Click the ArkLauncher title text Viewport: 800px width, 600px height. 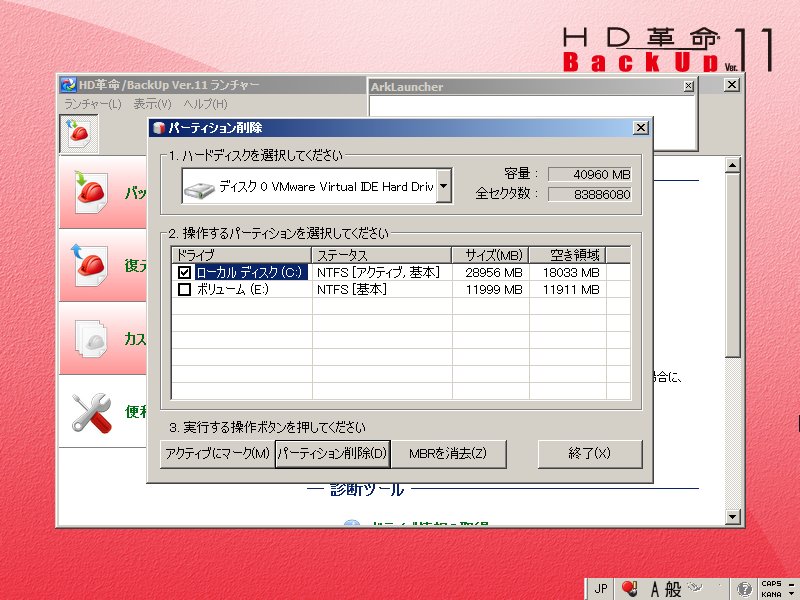pos(407,87)
